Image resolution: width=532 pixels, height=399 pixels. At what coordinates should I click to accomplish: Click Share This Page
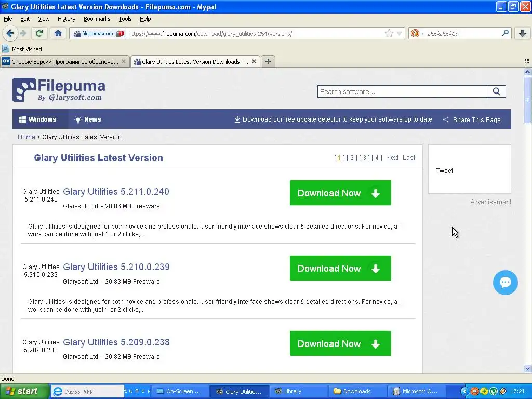coord(472,120)
